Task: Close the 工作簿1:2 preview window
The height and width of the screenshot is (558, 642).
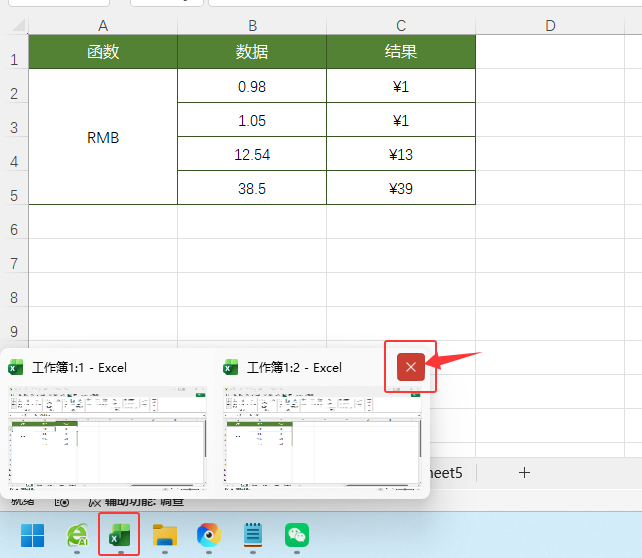Action: (x=411, y=367)
